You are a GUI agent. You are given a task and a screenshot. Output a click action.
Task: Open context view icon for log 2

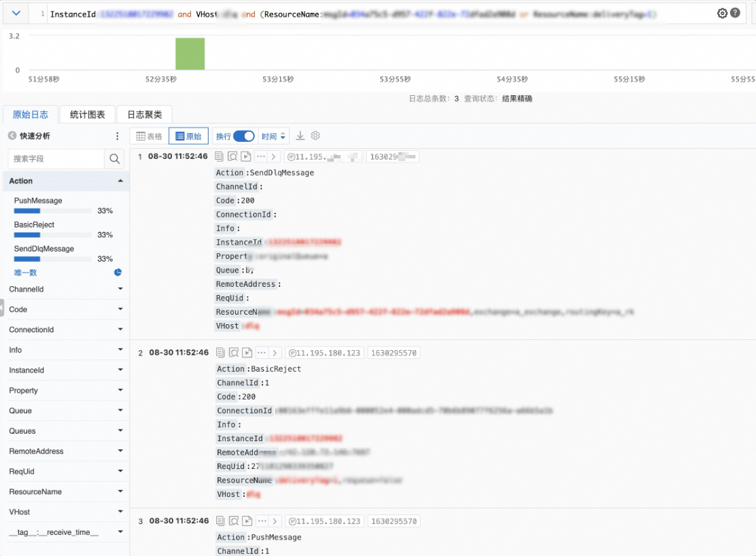234,353
